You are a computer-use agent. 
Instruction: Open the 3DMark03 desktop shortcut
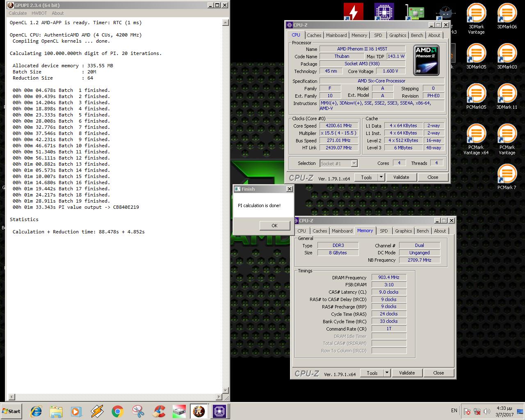tap(507, 57)
